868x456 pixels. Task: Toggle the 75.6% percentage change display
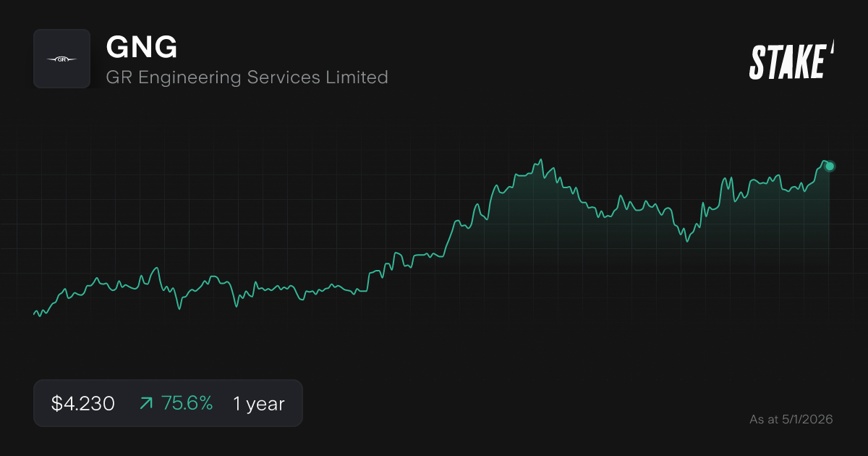click(x=187, y=403)
